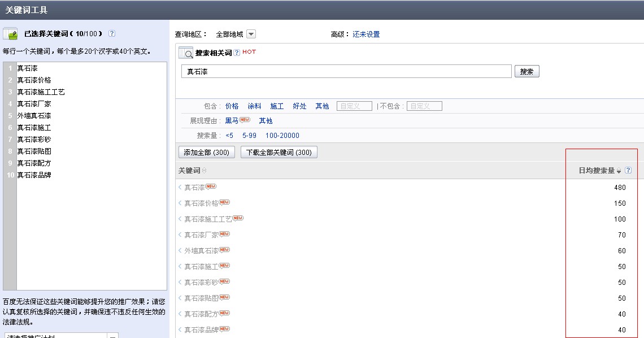Toggle the 价格 filter under 包含
This screenshot has height=338, width=644.
tap(232, 106)
